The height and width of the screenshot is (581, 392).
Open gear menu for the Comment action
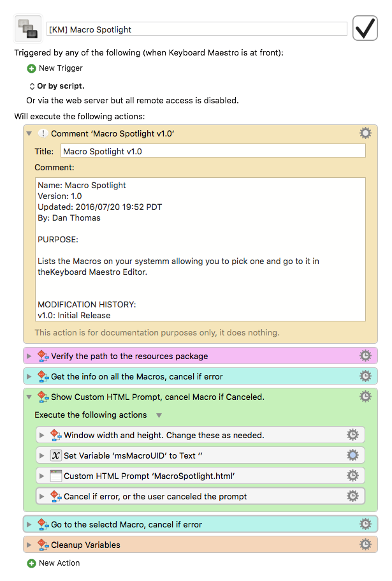point(365,133)
